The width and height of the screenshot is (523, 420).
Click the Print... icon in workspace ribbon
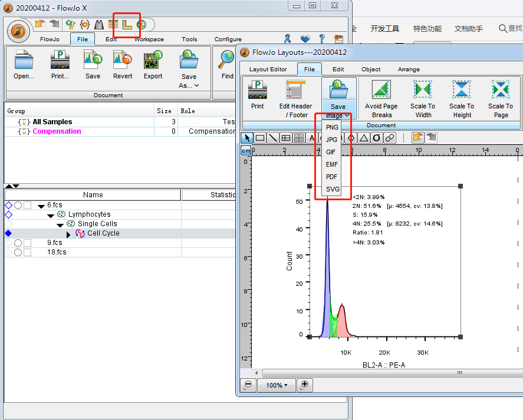click(x=60, y=59)
